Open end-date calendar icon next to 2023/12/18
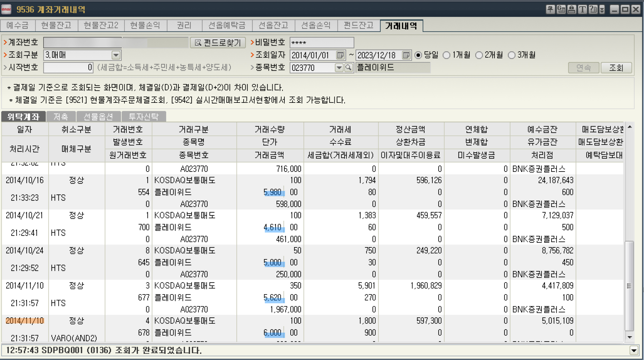The height and width of the screenshot is (360, 644). point(406,55)
